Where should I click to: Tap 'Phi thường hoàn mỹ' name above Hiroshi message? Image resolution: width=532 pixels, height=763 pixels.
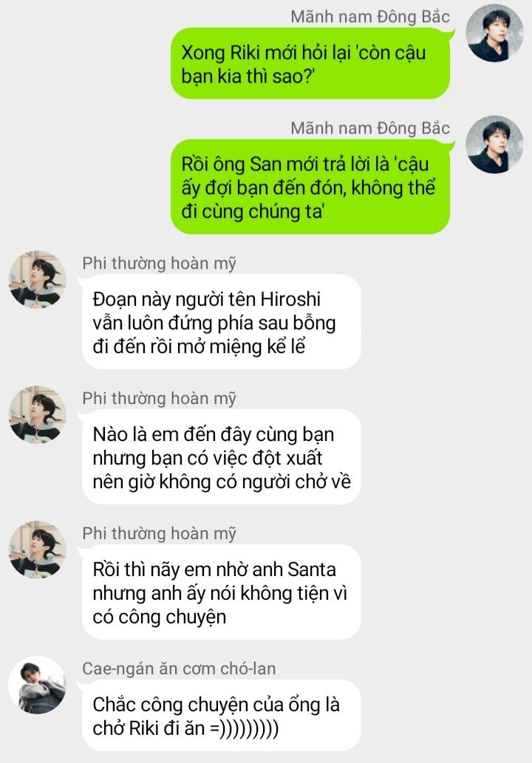159,263
